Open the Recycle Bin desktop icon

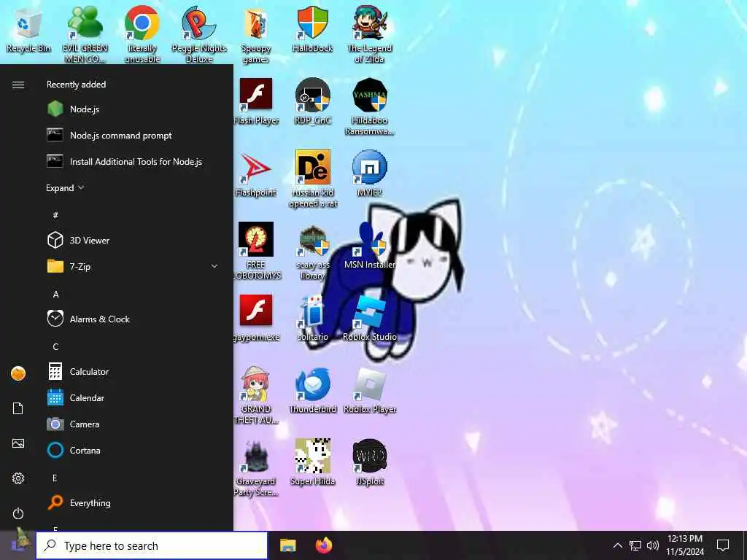pyautogui.click(x=28, y=29)
